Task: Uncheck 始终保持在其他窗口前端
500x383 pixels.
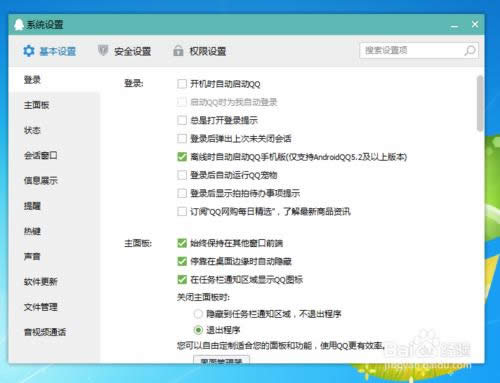Action: pyautogui.click(x=182, y=243)
